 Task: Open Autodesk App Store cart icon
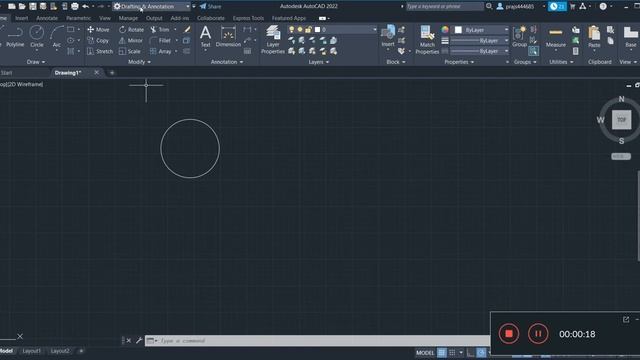572,6
